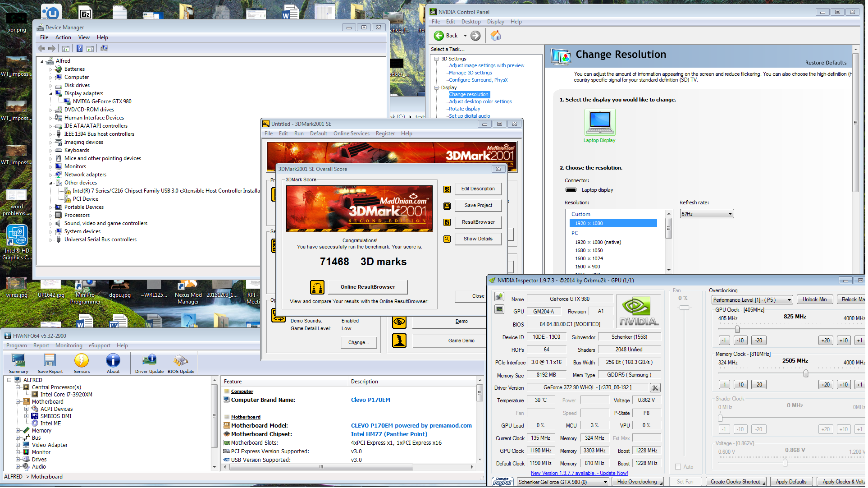Open Performance Level P5 dropdown
The height and width of the screenshot is (488, 868).
[x=752, y=300]
